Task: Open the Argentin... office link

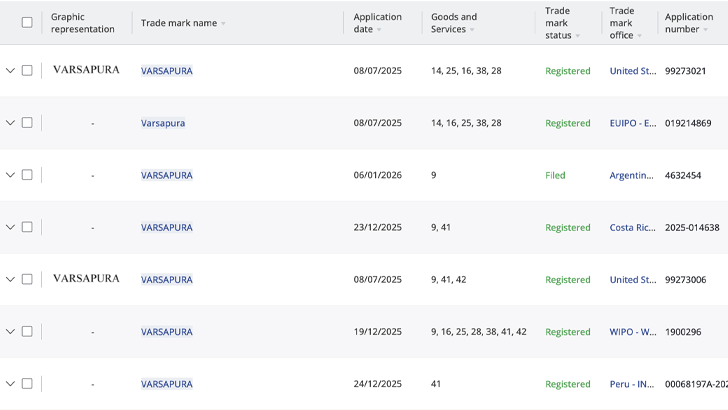Action: tap(631, 175)
